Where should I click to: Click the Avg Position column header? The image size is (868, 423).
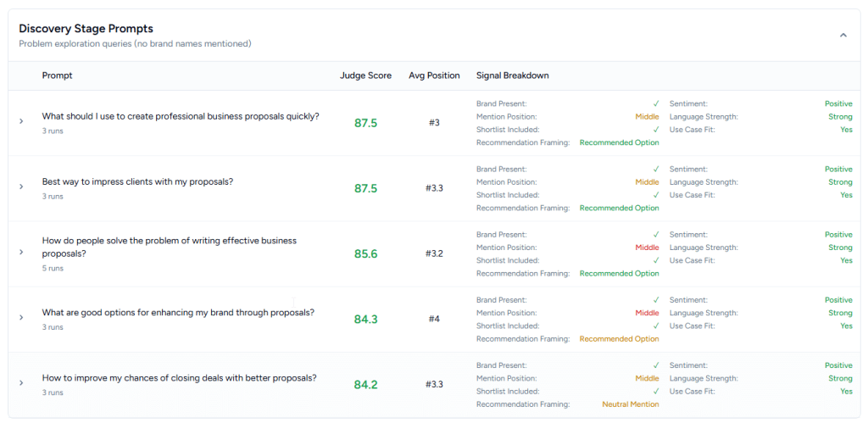(434, 75)
